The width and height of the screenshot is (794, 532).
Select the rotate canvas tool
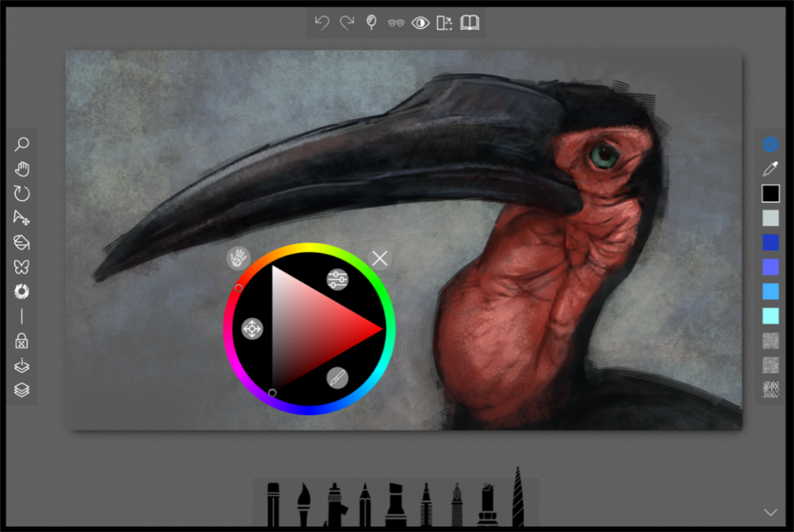(x=21, y=193)
